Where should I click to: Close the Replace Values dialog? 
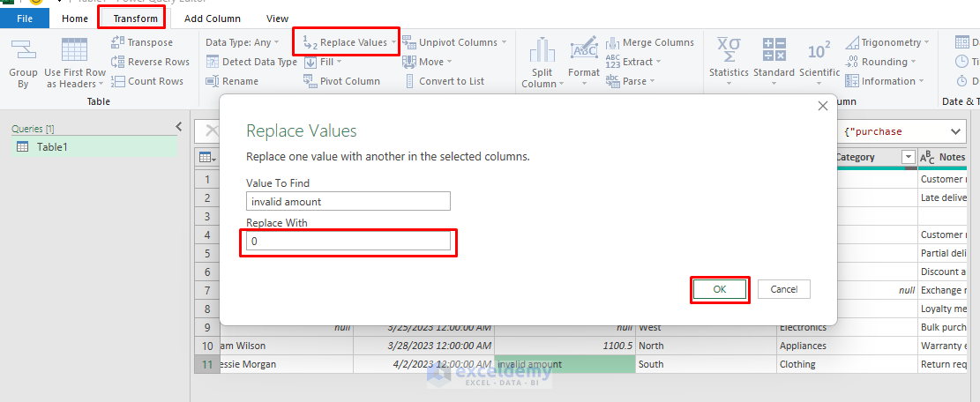(x=823, y=106)
